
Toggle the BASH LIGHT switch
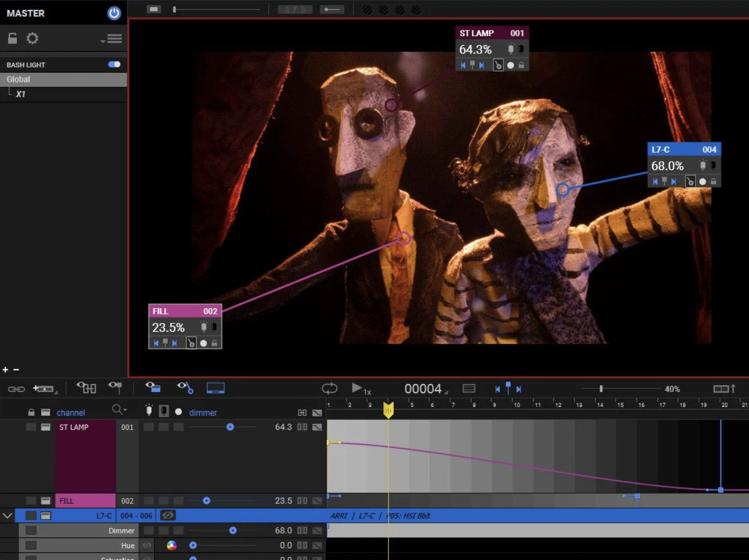(x=114, y=64)
